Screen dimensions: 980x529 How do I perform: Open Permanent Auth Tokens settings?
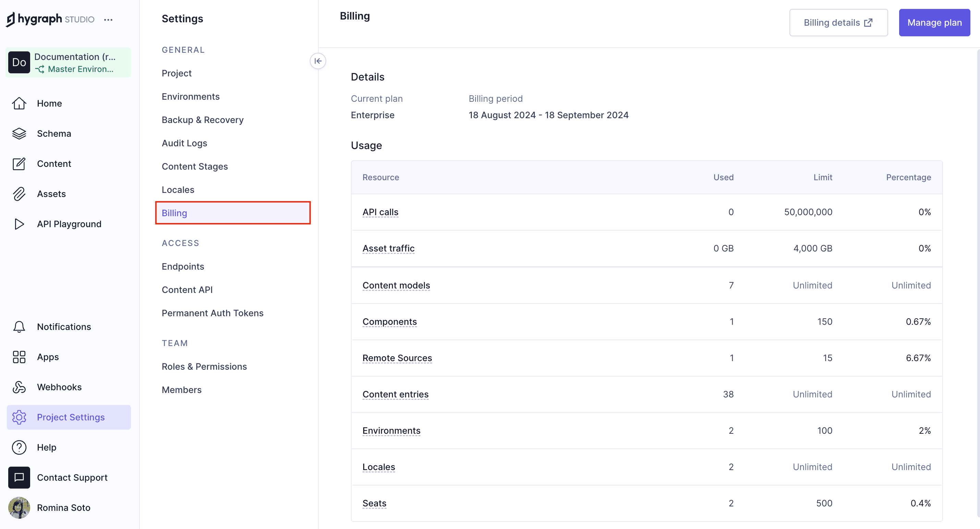pyautogui.click(x=212, y=313)
